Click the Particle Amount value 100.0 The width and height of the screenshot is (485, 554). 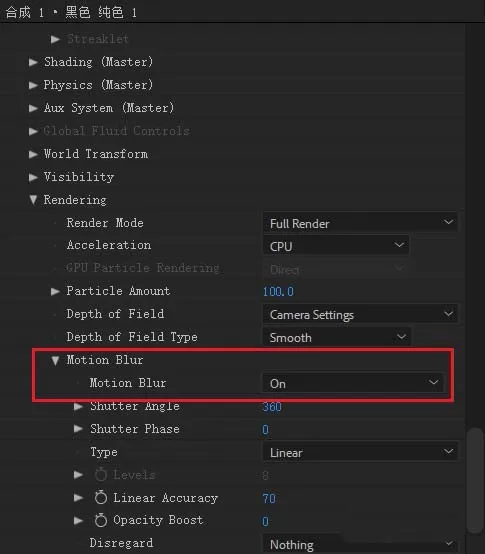[x=278, y=291]
